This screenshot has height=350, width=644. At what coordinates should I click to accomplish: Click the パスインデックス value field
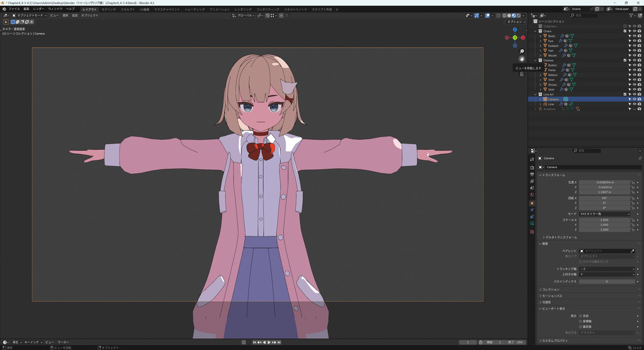(605, 281)
